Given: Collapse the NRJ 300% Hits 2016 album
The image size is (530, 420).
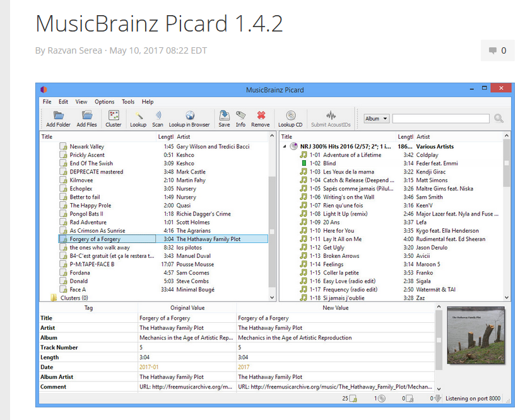Looking at the screenshot, I should click(285, 147).
